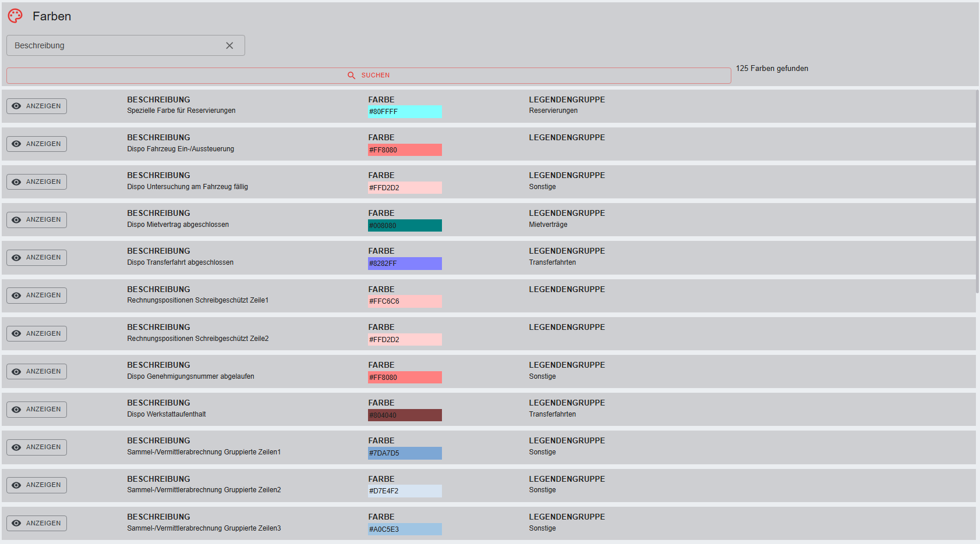This screenshot has width=980, height=544.
Task: Open Gruppierte Zeilen3 entry with Anzeigen
Action: (x=37, y=523)
